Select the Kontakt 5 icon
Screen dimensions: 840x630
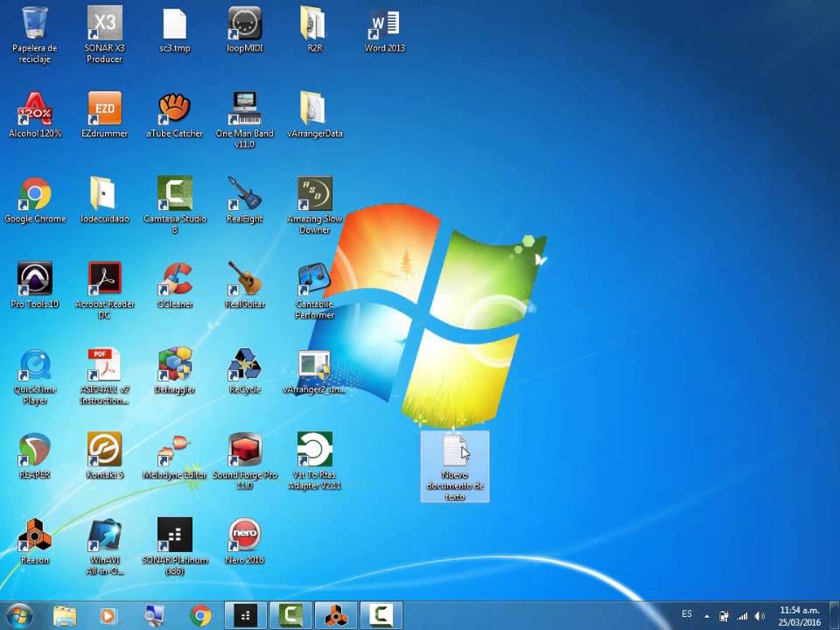tap(105, 457)
